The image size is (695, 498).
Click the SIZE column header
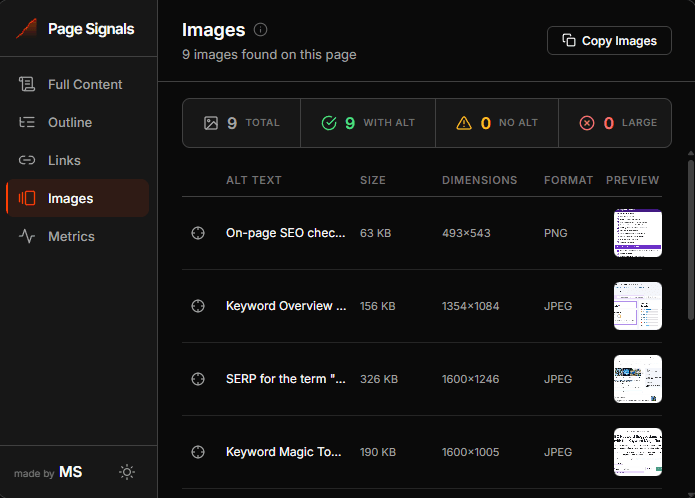click(x=373, y=180)
